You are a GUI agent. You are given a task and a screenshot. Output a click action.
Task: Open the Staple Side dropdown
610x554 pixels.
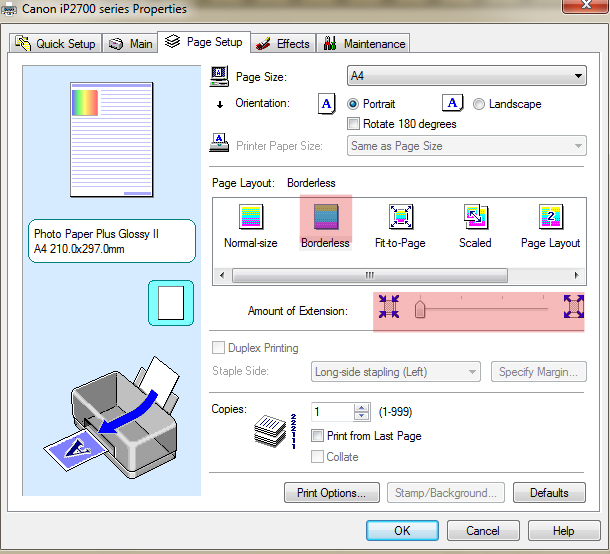coord(396,372)
